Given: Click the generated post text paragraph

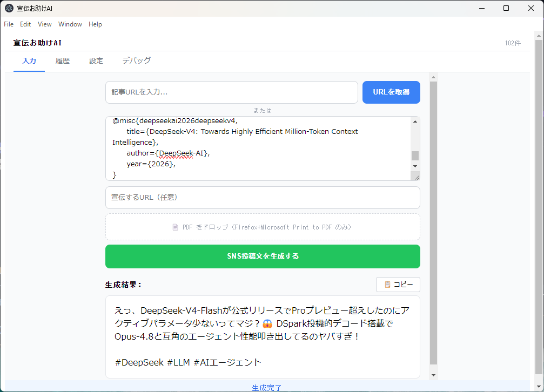Looking at the screenshot, I should (262, 323).
